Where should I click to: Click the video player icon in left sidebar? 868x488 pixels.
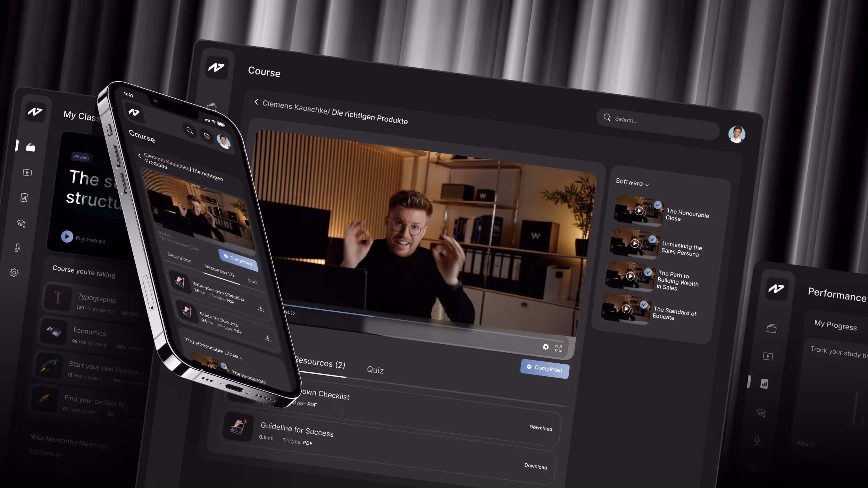pos(27,173)
